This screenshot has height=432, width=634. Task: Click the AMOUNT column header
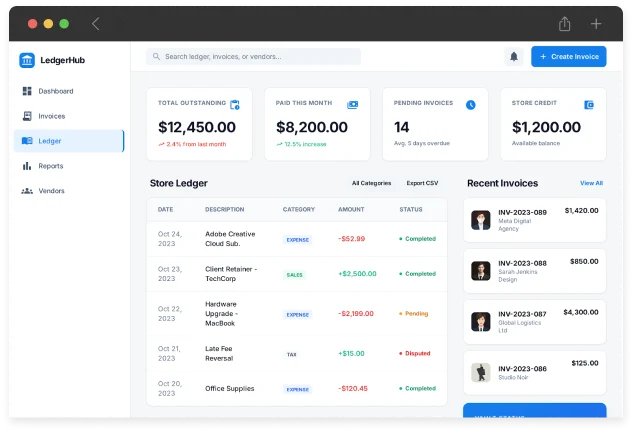351,210
